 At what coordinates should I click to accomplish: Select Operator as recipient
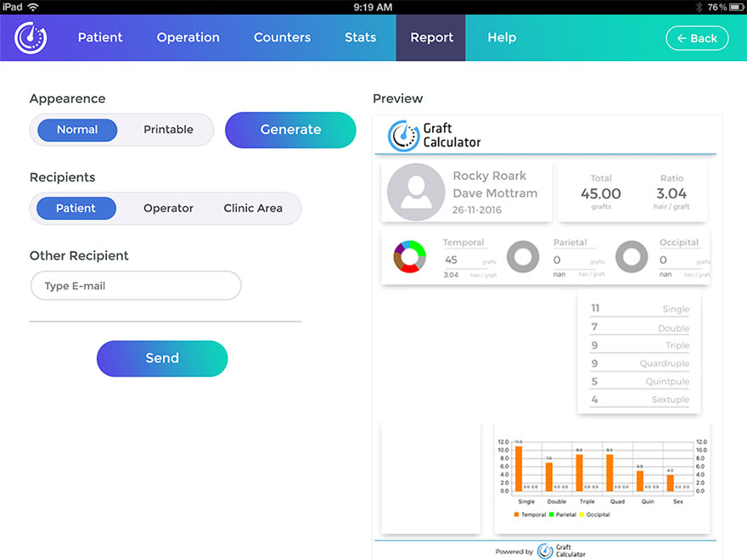[x=167, y=208]
